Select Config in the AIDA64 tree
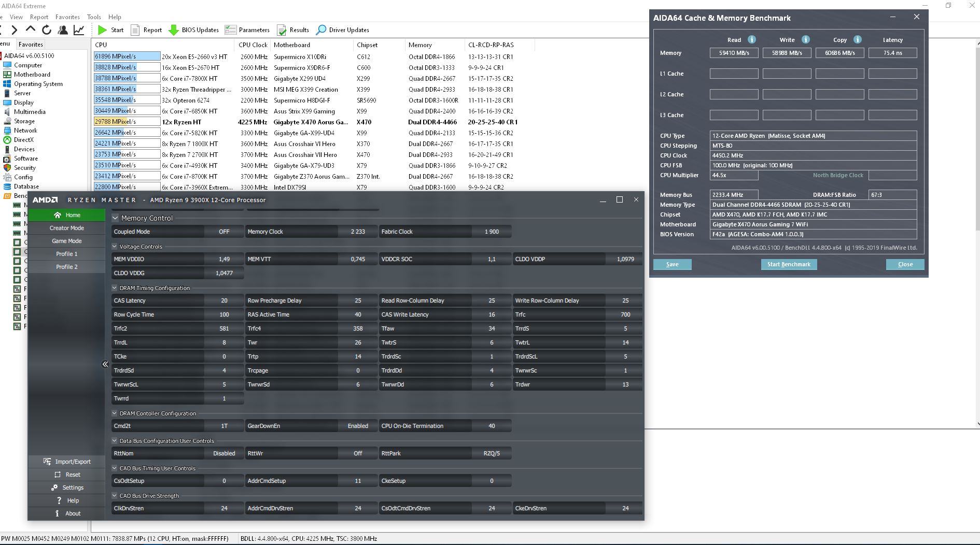This screenshot has height=545, width=980. [x=23, y=177]
